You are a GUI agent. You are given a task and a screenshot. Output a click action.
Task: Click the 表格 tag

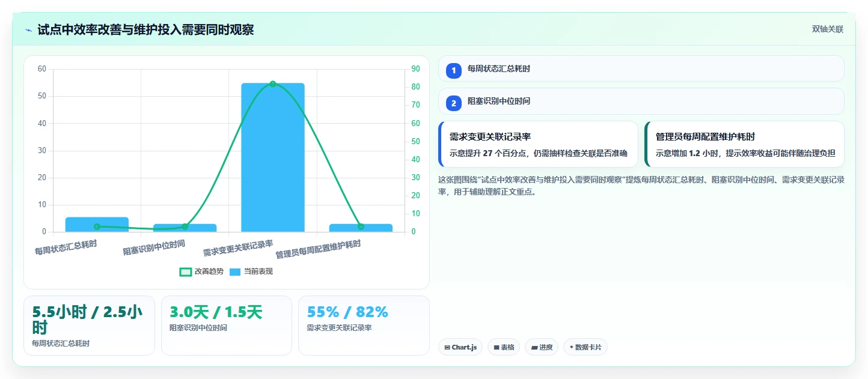pyautogui.click(x=504, y=347)
